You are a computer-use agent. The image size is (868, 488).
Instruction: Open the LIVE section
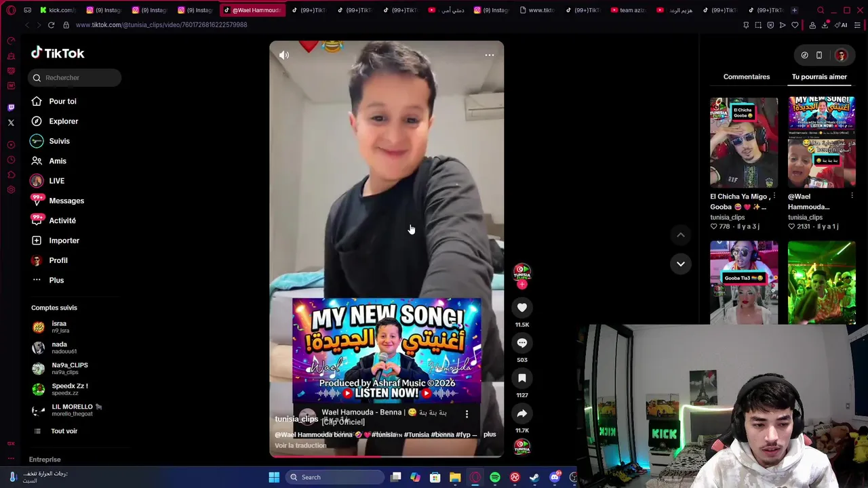pyautogui.click(x=56, y=181)
